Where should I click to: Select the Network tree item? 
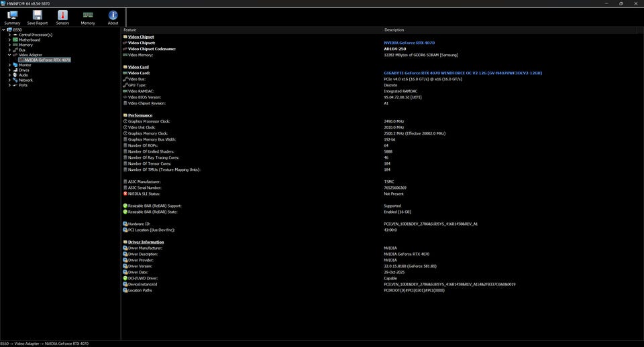click(x=25, y=80)
